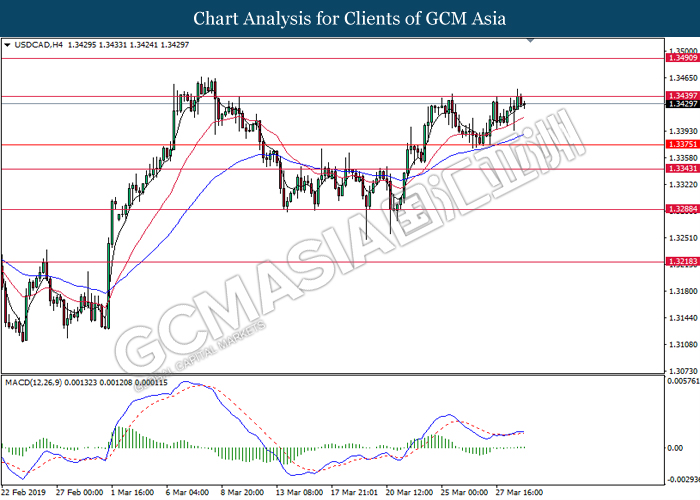Click the MACD scale 0.005761 value
Viewport: 700px width, 500px height.
tap(683, 381)
